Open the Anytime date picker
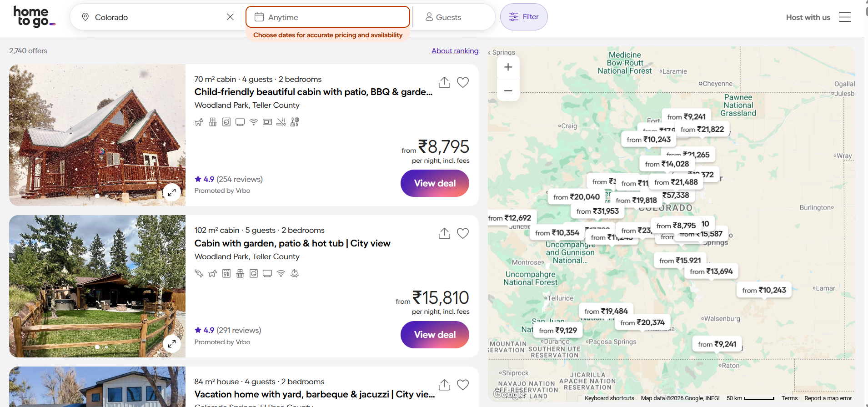The width and height of the screenshot is (868, 407). coord(328,17)
